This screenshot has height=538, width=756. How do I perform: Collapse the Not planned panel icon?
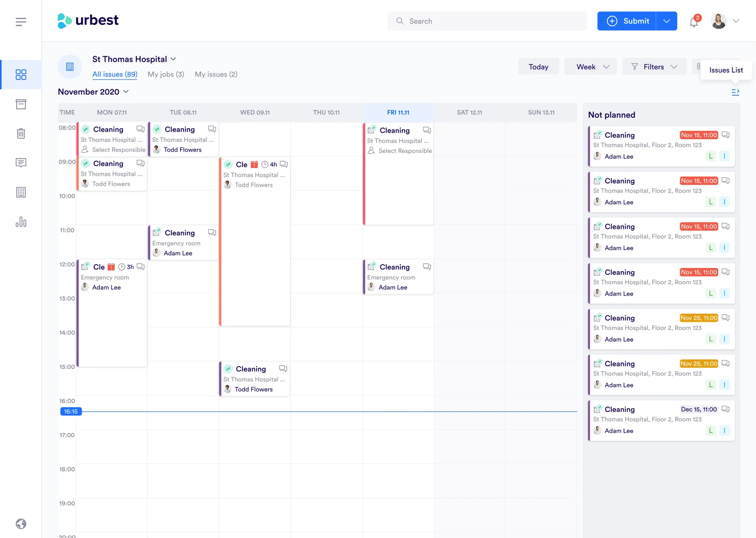[x=735, y=92]
